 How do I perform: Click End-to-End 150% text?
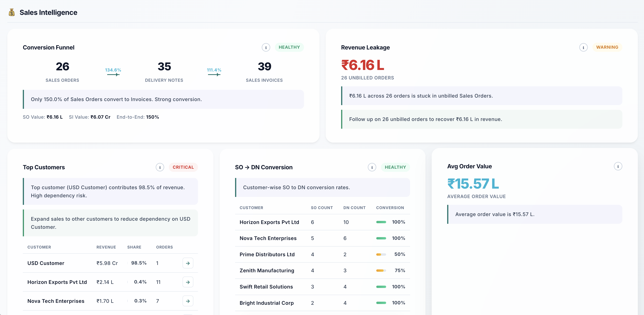coord(138,117)
